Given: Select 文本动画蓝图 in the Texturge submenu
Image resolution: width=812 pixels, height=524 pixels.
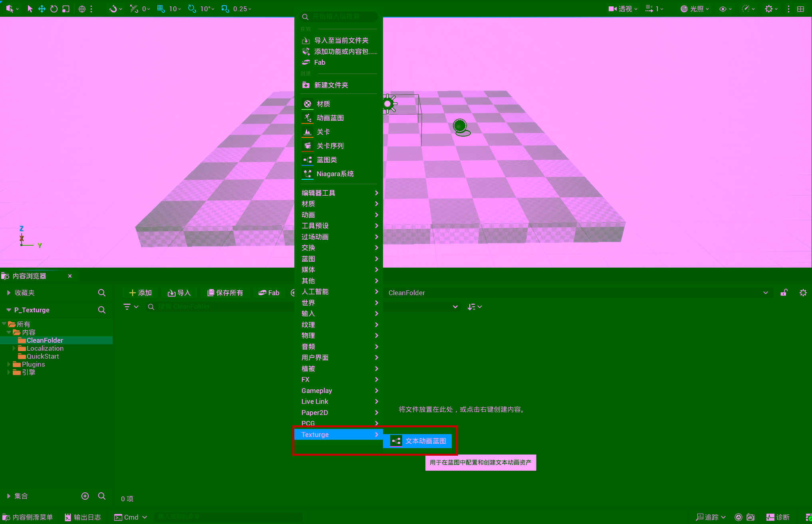Looking at the screenshot, I should (x=417, y=441).
